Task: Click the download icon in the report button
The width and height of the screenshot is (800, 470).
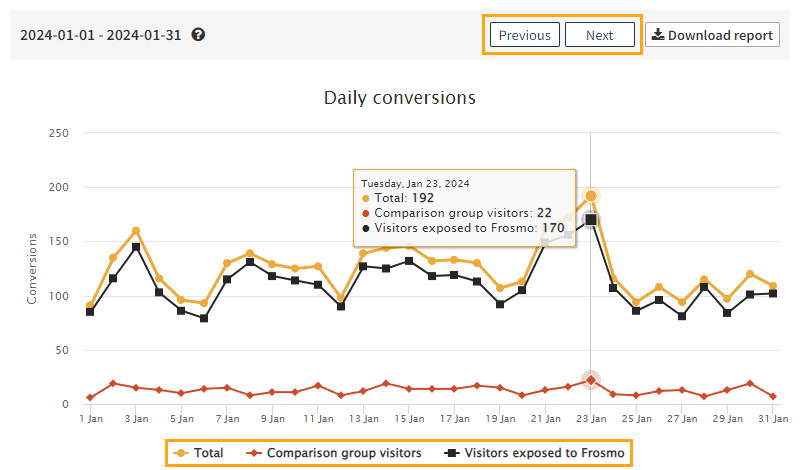Action: 657,35
